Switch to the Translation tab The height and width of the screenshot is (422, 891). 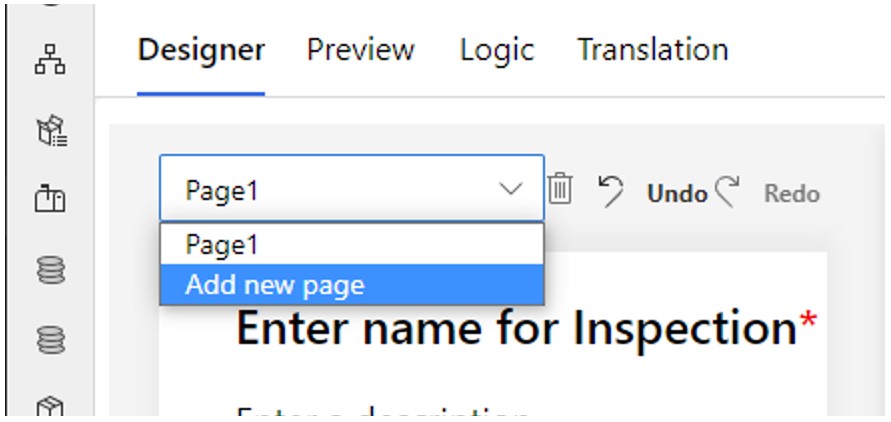coord(652,50)
